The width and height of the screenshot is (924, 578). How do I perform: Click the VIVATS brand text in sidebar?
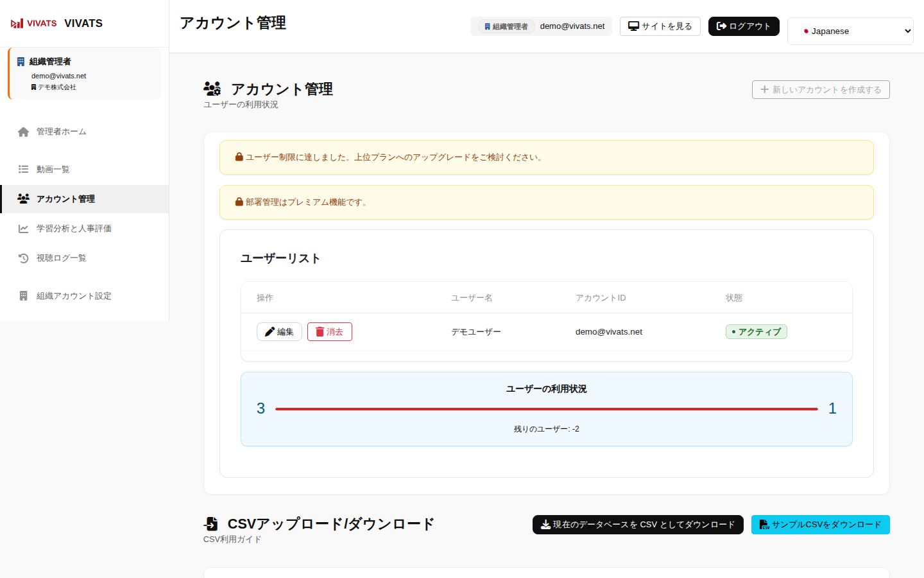(x=83, y=23)
